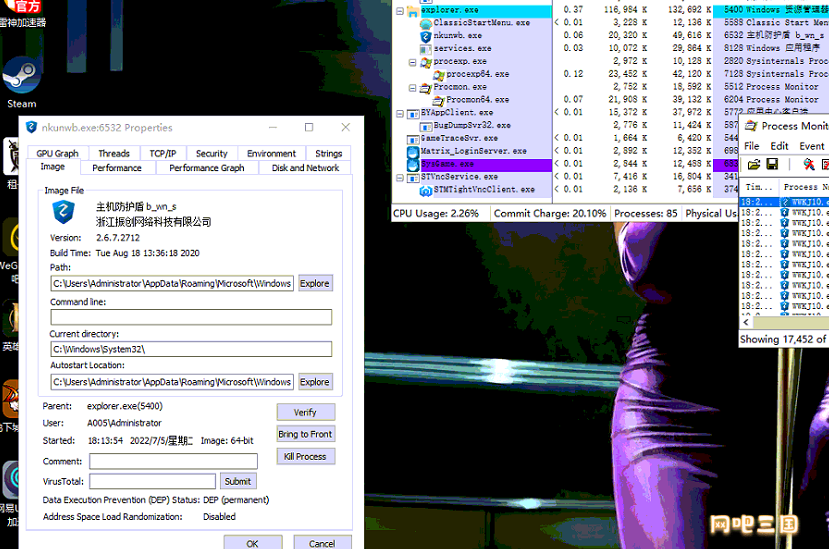The width and height of the screenshot is (829, 549).
Task: Click the icon beside GameTraceSvr.exe
Action: 413,139
